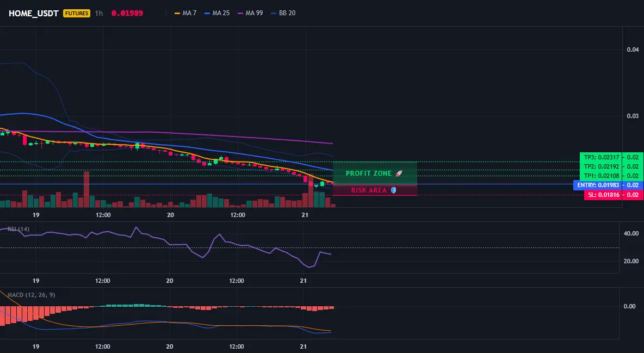
Task: Open the 1h timeframe selector
Action: (x=98, y=13)
